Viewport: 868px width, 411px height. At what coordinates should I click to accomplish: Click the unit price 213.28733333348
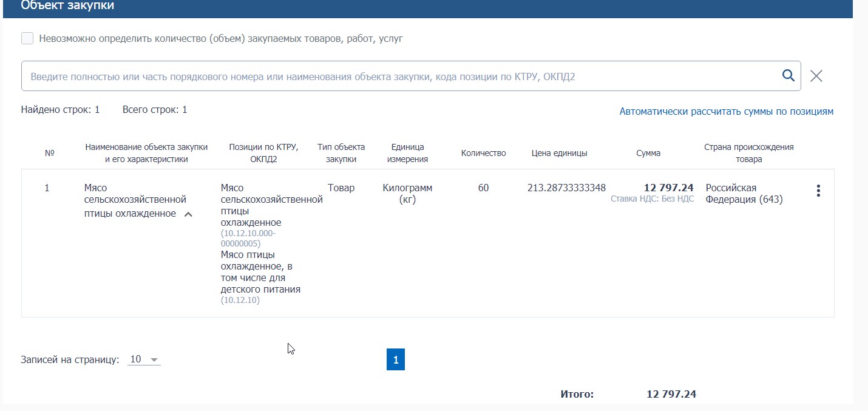coord(566,188)
